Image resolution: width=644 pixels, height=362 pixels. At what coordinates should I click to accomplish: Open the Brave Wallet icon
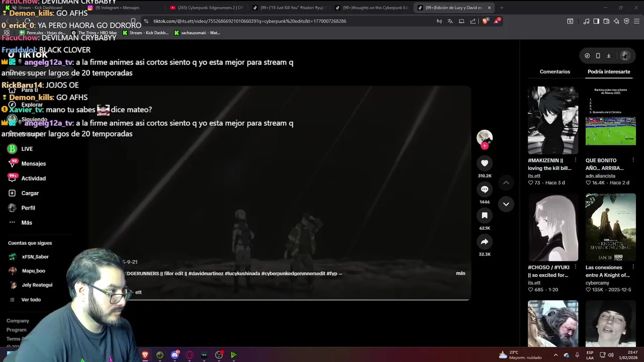click(606, 21)
